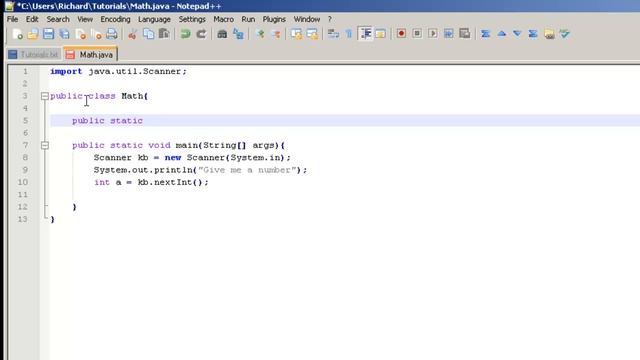The width and height of the screenshot is (640, 360).
Task: Click the yellow folder plugin icon
Action: click(549, 34)
